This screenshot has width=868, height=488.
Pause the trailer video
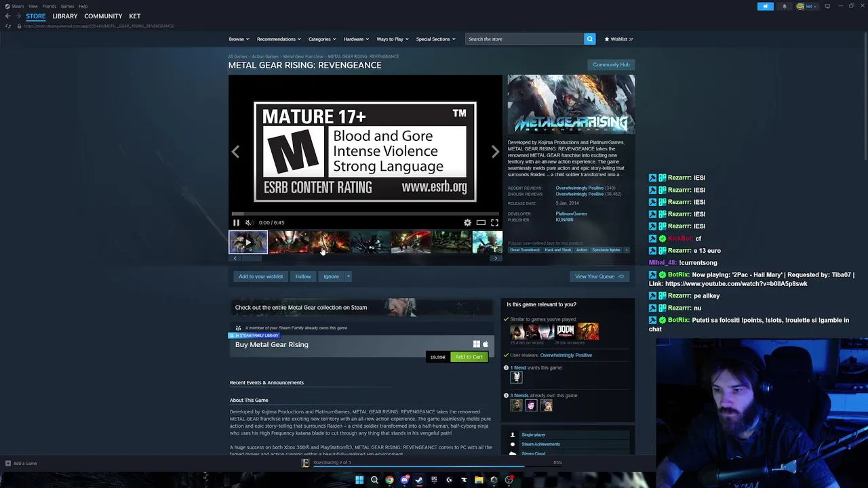[x=236, y=222]
